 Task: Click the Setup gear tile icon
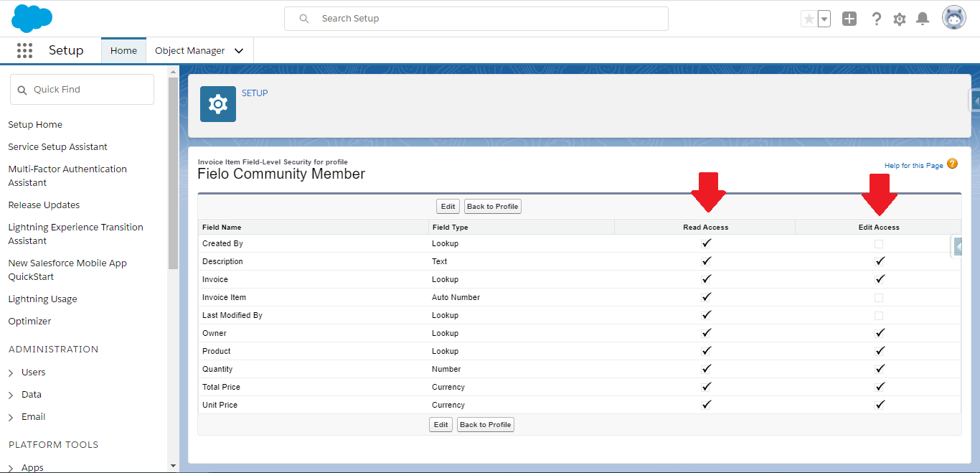tap(218, 104)
